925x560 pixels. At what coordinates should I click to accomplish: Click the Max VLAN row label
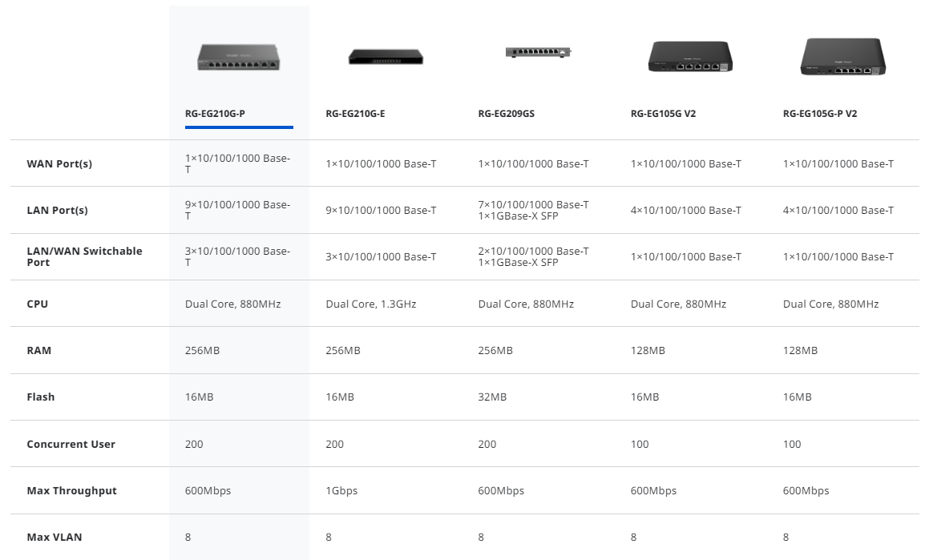[x=54, y=538]
